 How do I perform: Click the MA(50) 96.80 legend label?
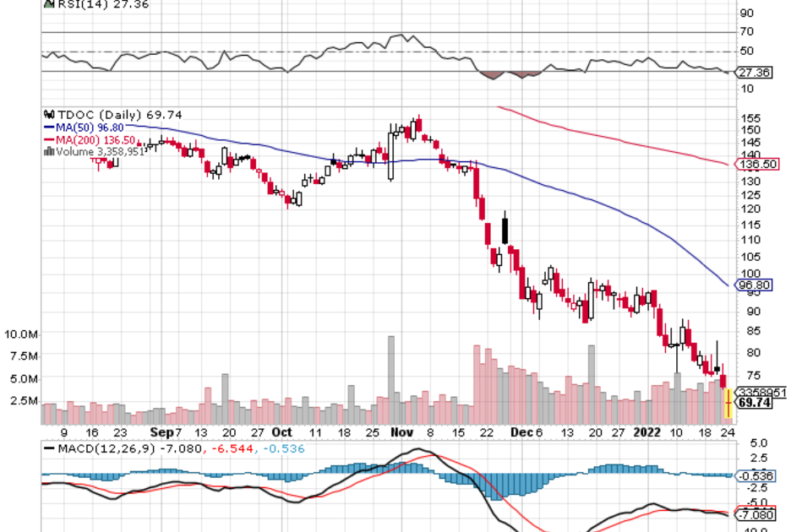tap(90, 128)
